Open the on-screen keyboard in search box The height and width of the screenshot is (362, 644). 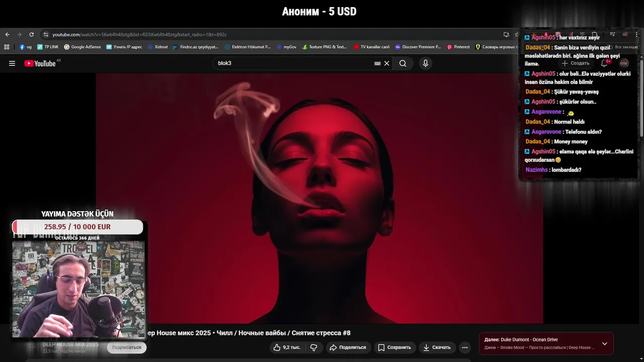[x=377, y=63]
